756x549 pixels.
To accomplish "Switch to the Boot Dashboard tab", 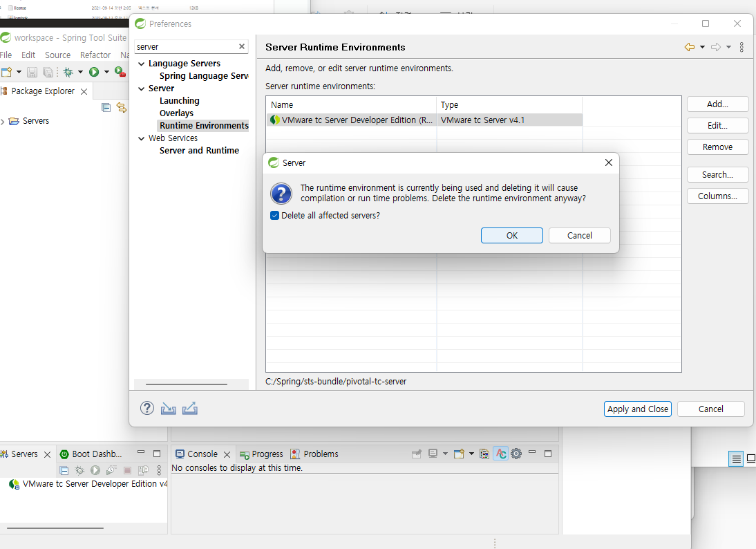I will pos(91,454).
